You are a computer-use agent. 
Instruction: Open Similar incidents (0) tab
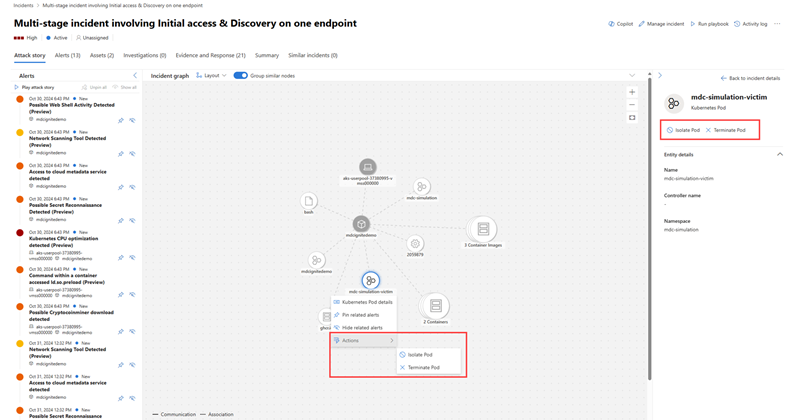[313, 55]
